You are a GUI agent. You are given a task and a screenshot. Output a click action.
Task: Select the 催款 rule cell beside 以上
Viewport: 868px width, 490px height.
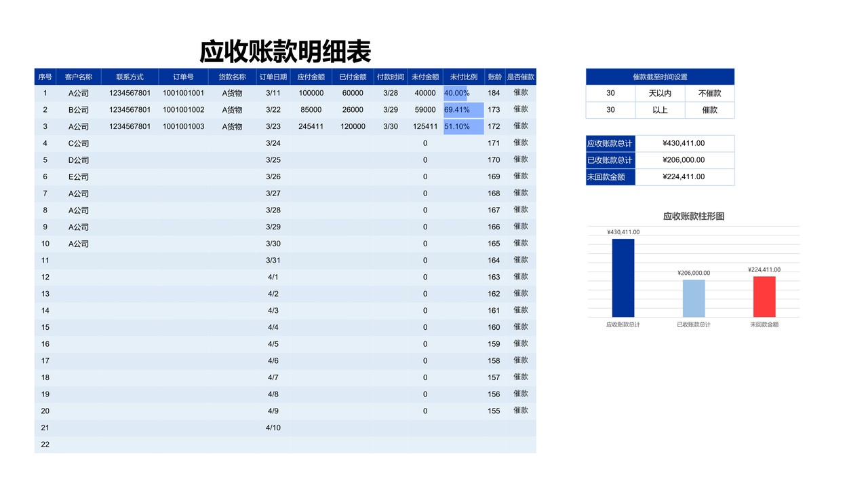[x=709, y=110]
